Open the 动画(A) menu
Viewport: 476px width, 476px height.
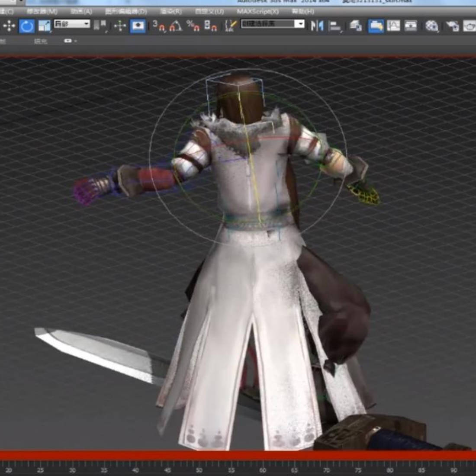pos(81,12)
